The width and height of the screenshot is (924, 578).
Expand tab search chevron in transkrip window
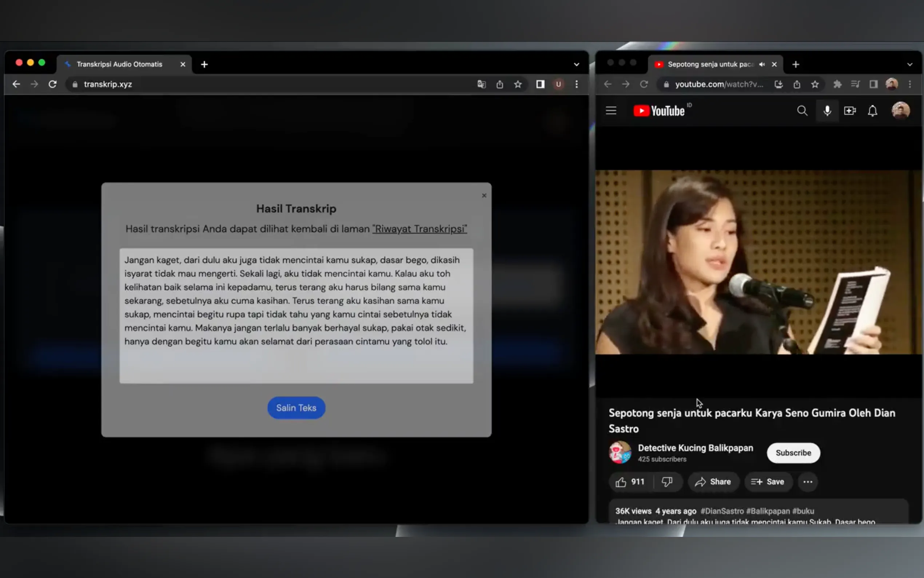coord(576,64)
